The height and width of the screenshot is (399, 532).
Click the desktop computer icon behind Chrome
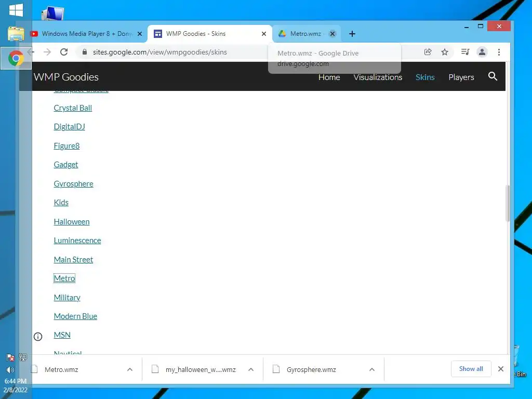pos(52,14)
